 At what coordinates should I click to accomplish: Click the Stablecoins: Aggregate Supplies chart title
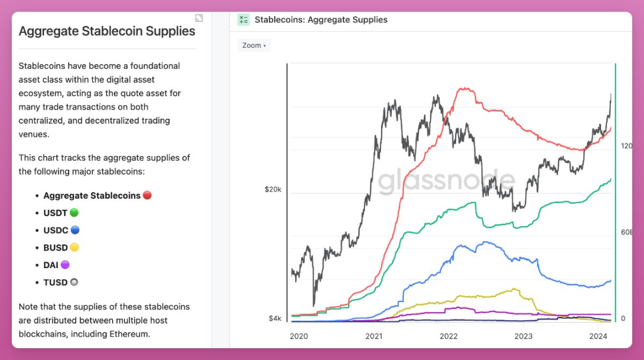[321, 20]
